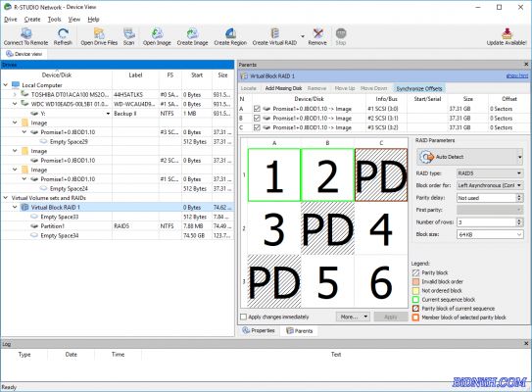Click the Update Available icon

(x=507, y=33)
